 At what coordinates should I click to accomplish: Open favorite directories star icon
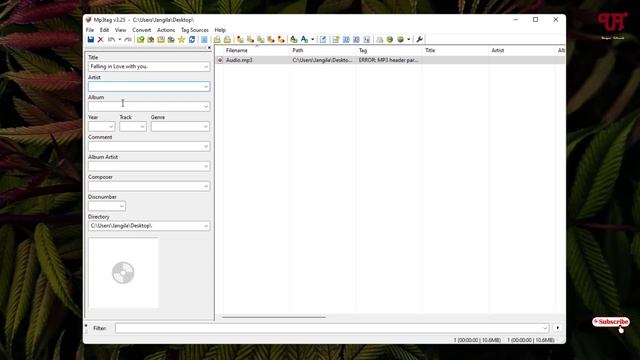(x=181, y=40)
